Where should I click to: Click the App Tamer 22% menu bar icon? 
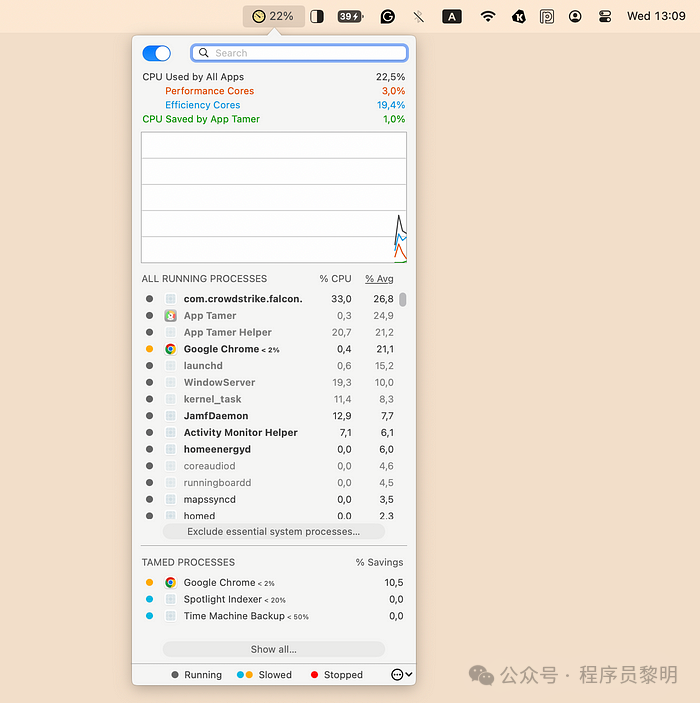[x=273, y=17]
